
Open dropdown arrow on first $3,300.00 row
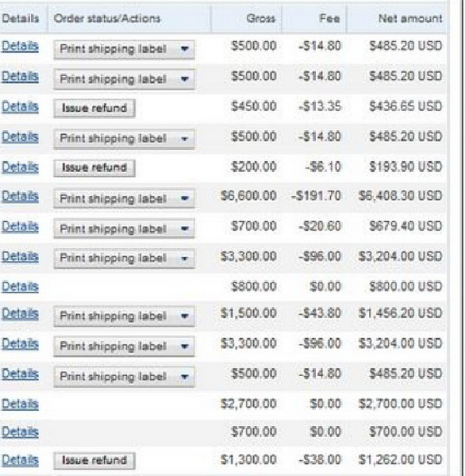[184, 259]
